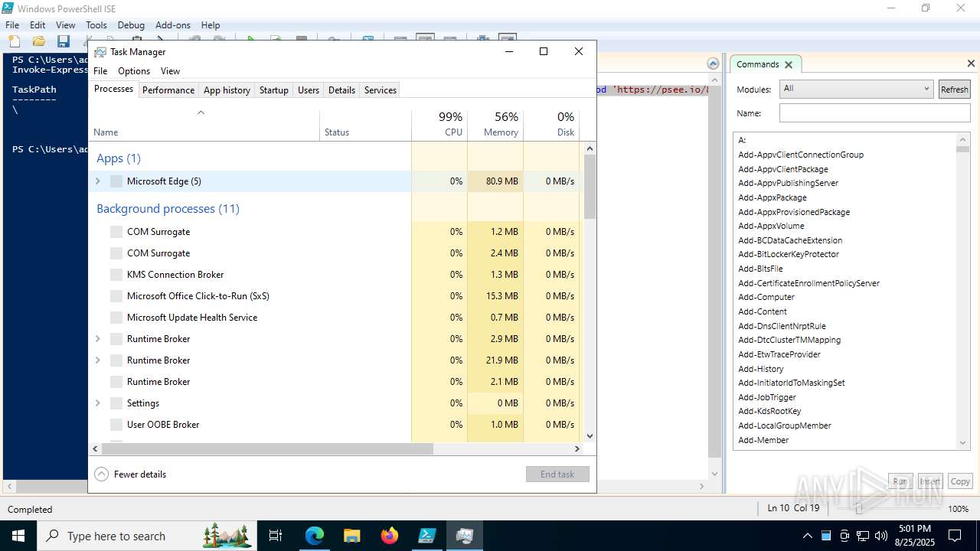
Task: Launch Microsoft Edge from the taskbar
Action: [x=315, y=536]
